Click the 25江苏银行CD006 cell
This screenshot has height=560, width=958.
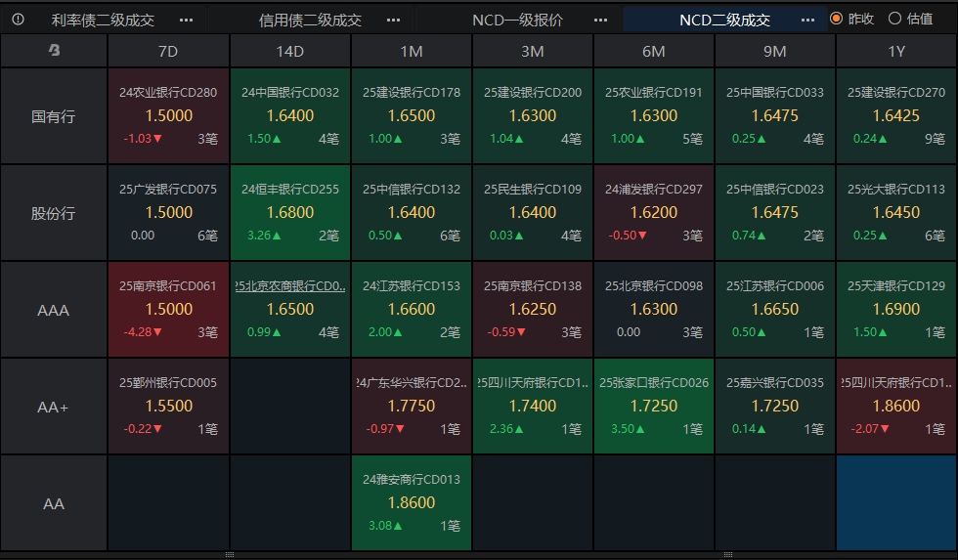pos(774,310)
